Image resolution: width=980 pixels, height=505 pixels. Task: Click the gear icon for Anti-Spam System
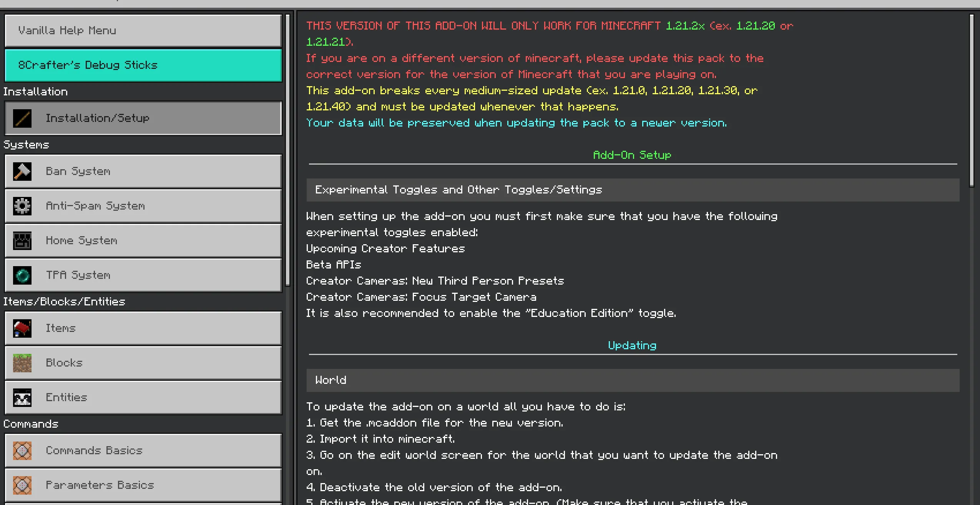tap(22, 206)
